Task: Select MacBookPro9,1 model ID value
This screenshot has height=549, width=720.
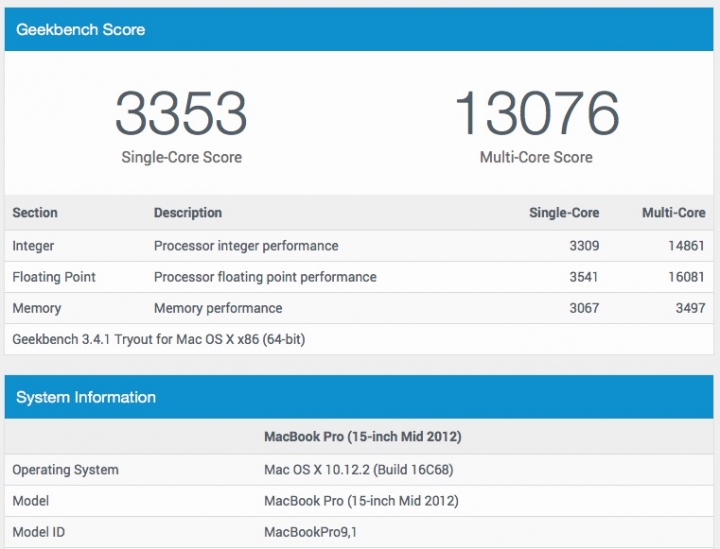Action: tap(310, 532)
